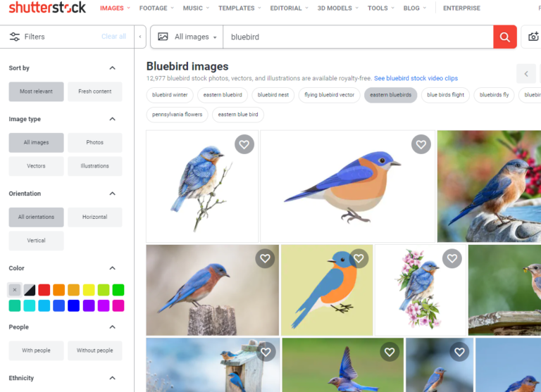This screenshot has height=392, width=541.
Task: Click the Filters sliders icon
Action: click(x=15, y=37)
